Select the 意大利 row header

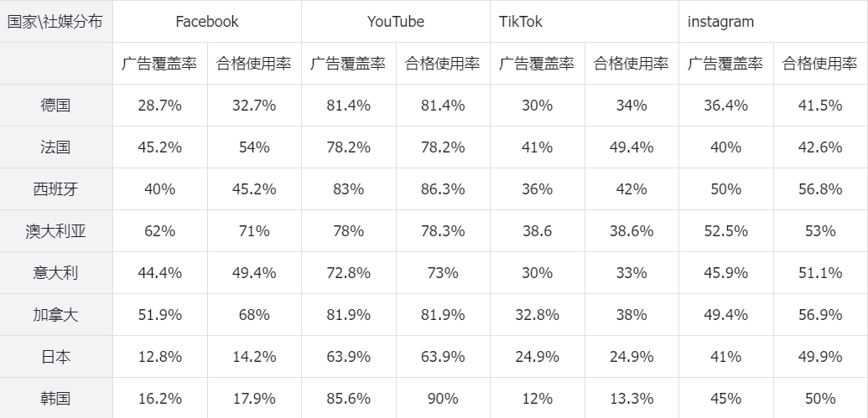click(56, 272)
